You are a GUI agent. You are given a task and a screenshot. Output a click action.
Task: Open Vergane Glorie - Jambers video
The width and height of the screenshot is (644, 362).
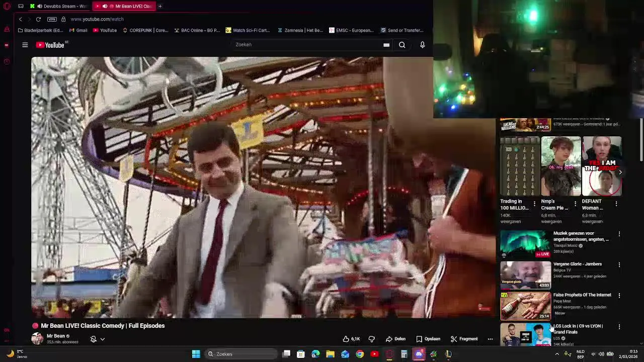click(525, 275)
